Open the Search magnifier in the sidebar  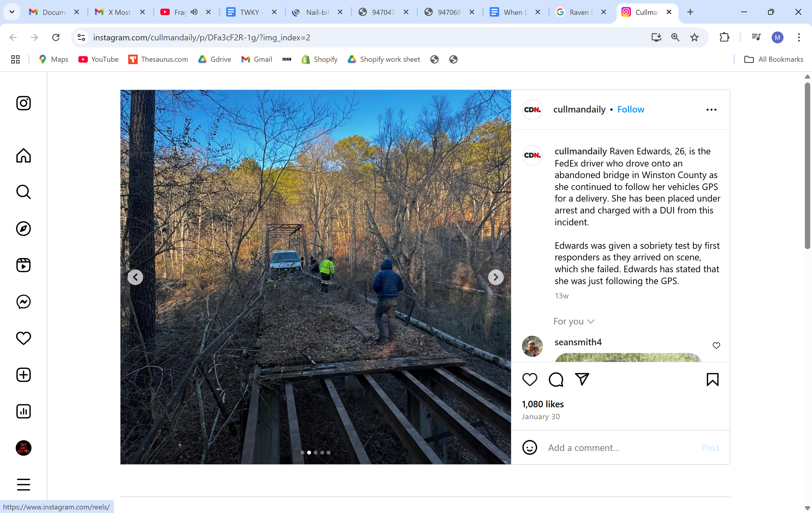click(23, 192)
